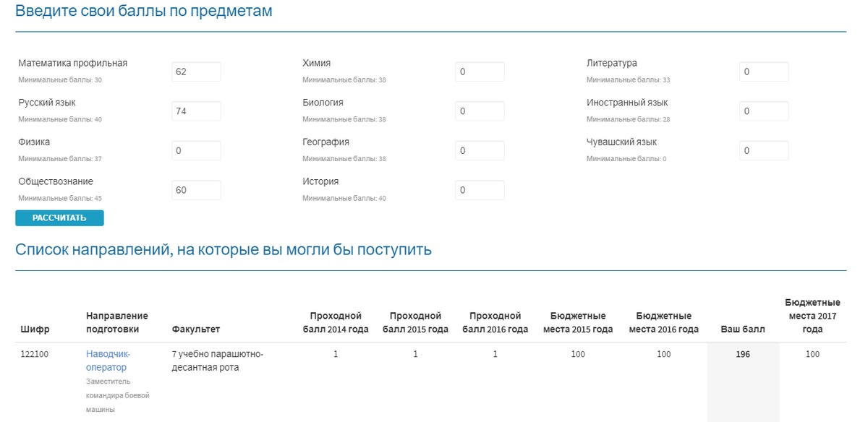Viewport: 868px width, 422px height.
Task: Click the Иностранный язык score field
Action: 764,111
